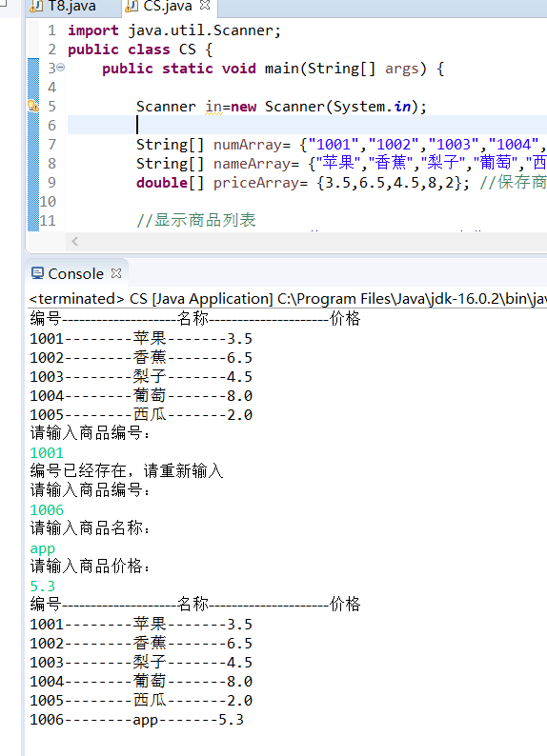Viewport: 547px width, 756px height.
Task: Click the terminated CS launch description line
Action: (288, 299)
